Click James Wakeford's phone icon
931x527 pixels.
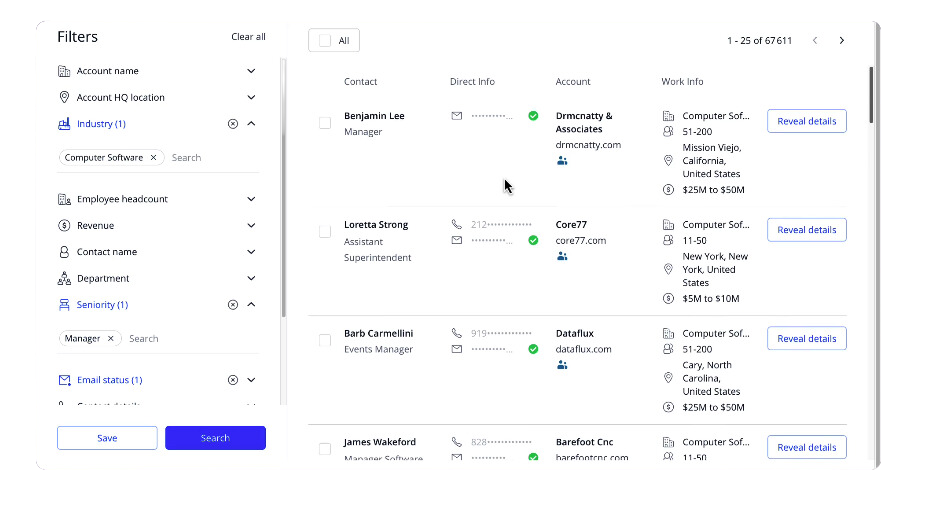pos(457,442)
